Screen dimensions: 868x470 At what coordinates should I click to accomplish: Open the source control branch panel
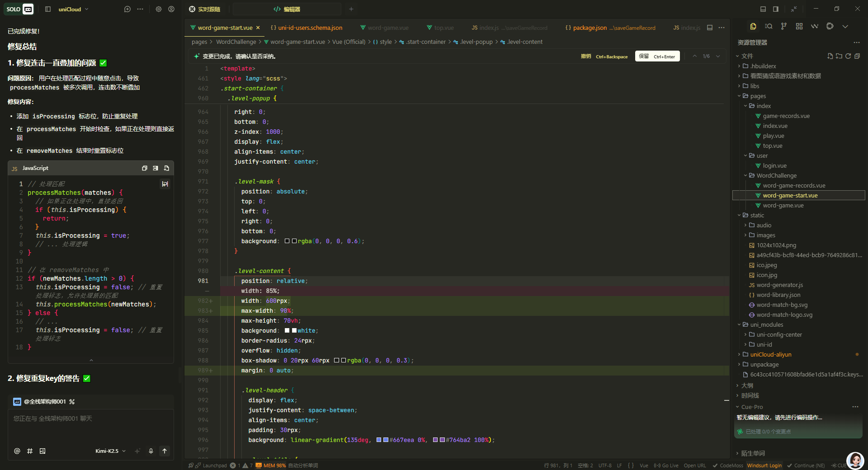(783, 26)
